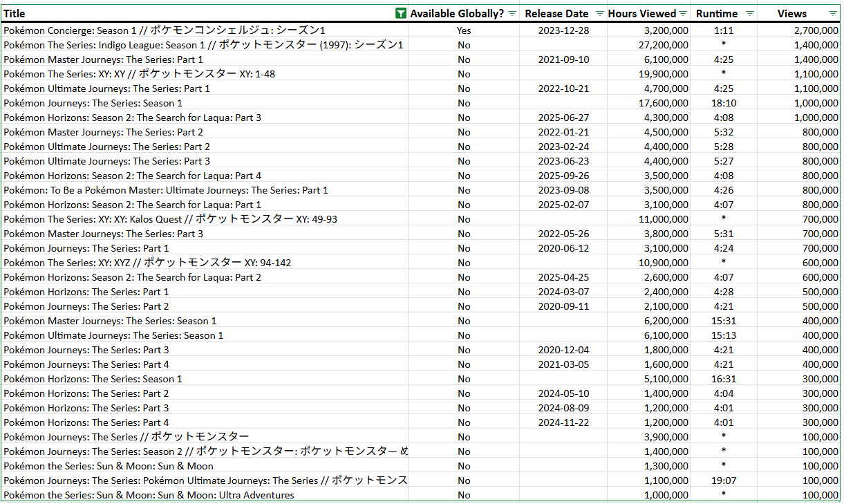
Task: Click the Sun & Moon: Ultra Adventures title cell
Action: tap(149, 495)
